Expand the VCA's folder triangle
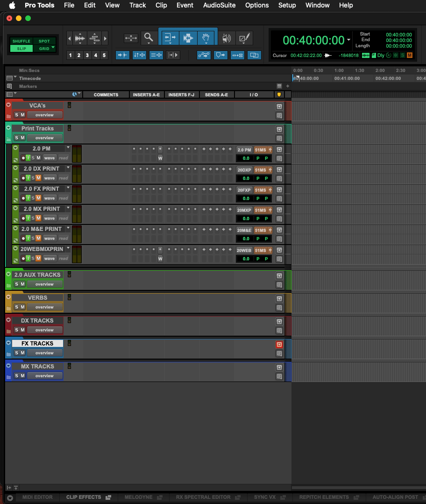The image size is (426, 504). pyautogui.click(x=9, y=105)
